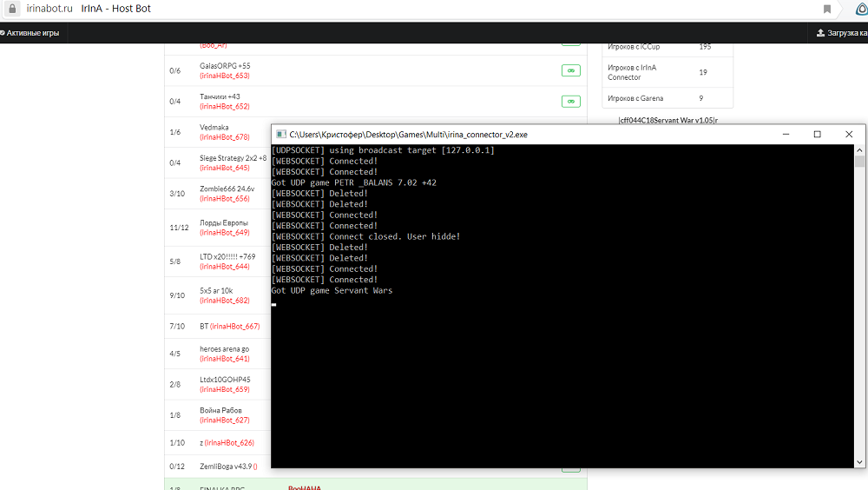Image resolution: width=868 pixels, height=490 pixels.
Task: Click the UDPSOCKET broadcast target console line
Action: click(x=383, y=150)
